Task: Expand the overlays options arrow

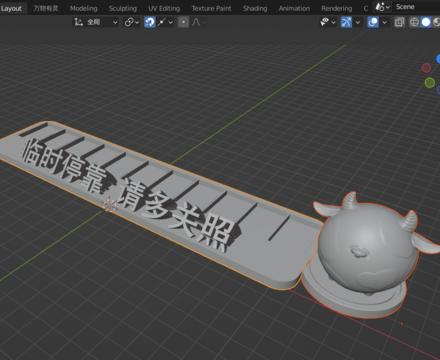Action: pos(385,22)
